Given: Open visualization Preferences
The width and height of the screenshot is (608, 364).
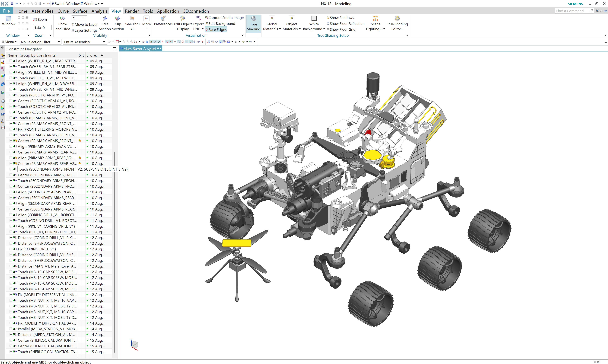Looking at the screenshot, I should (x=163, y=19).
